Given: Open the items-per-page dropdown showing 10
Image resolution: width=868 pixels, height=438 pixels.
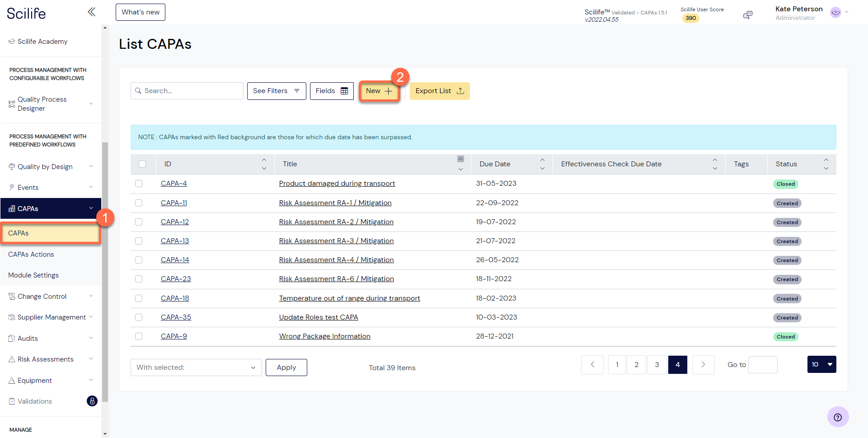Looking at the screenshot, I should pyautogui.click(x=821, y=364).
